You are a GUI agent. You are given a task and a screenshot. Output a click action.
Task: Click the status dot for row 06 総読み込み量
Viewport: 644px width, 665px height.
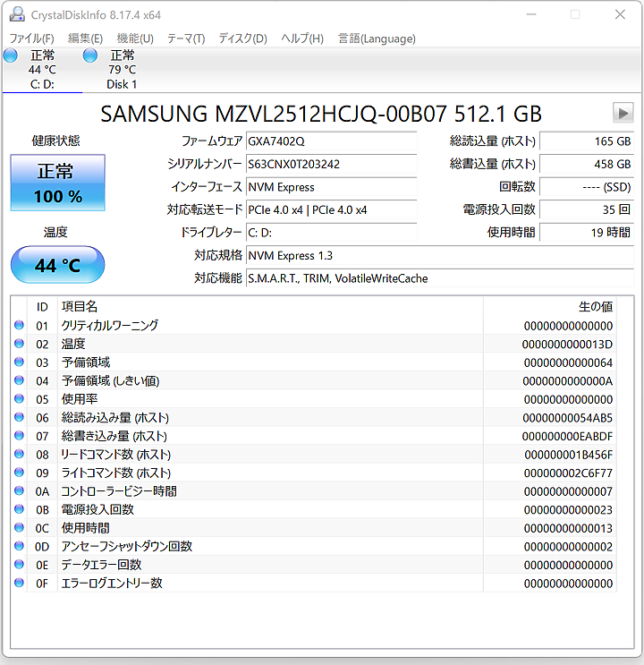(19, 417)
